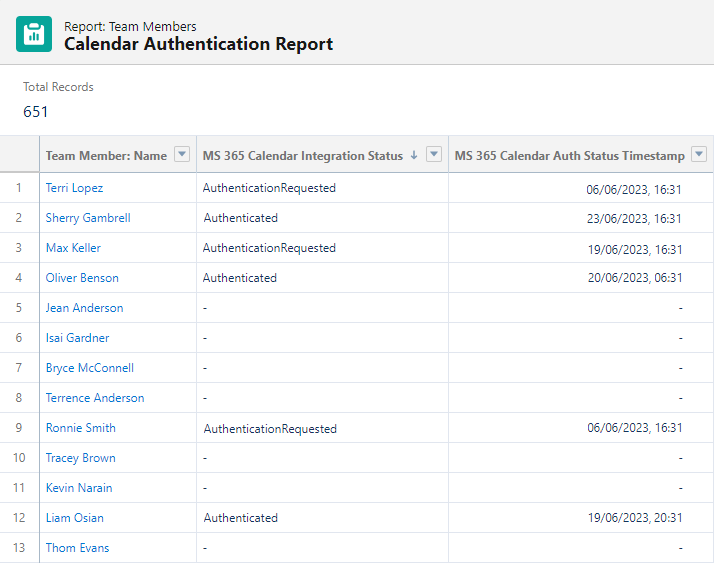Select Oliver Benson name link
Viewport: 714px width, 563px height.
(82, 278)
